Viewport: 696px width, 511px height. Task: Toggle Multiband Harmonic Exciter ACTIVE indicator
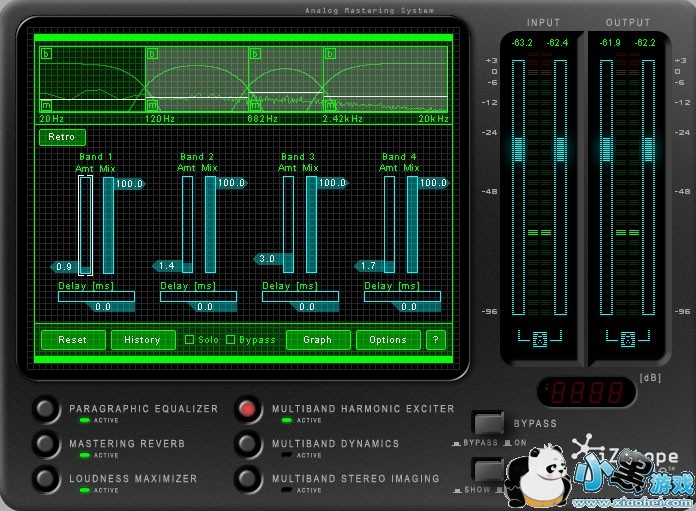pyautogui.click(x=287, y=420)
